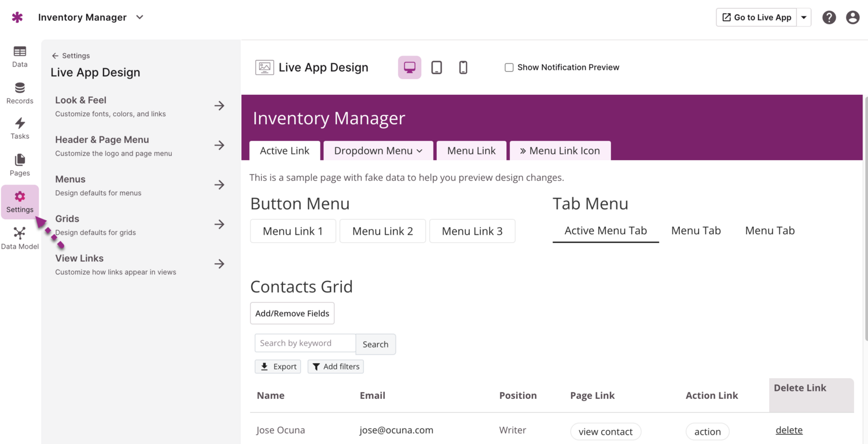This screenshot has height=444, width=868.
Task: Open the user account profile icon
Action: pos(852,17)
